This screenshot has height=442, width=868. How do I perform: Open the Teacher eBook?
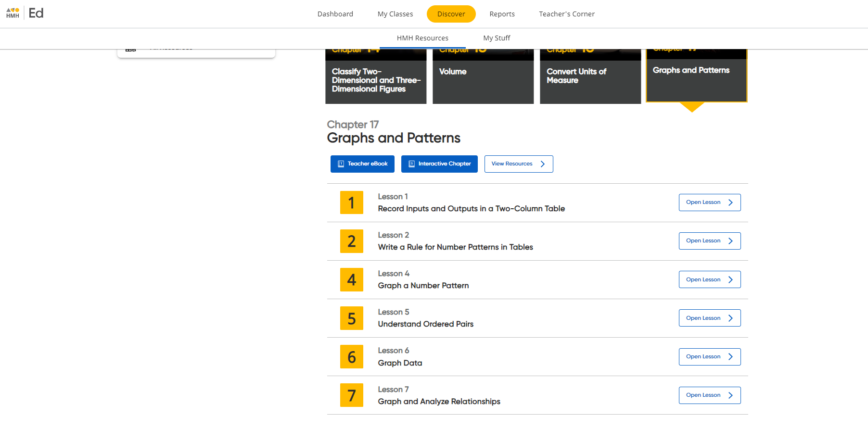click(362, 164)
